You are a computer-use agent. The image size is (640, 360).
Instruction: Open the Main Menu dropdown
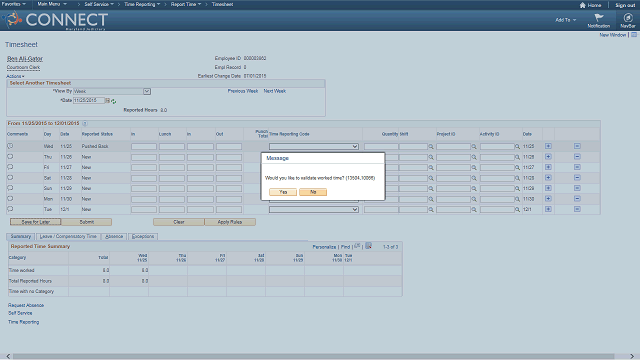coord(52,4)
